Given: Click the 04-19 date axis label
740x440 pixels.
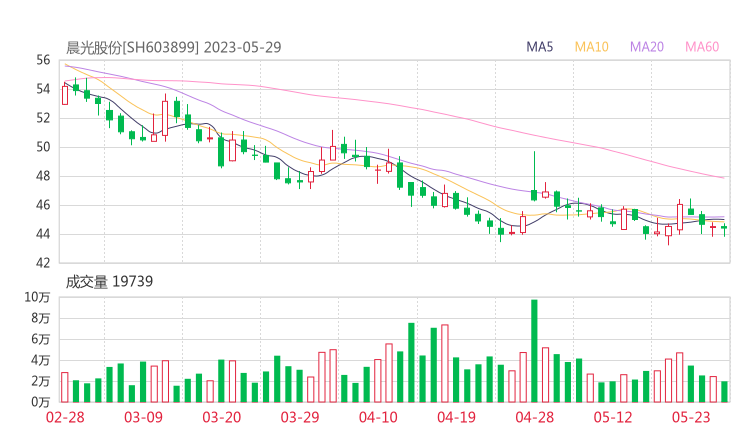Looking at the screenshot, I should click(456, 417).
